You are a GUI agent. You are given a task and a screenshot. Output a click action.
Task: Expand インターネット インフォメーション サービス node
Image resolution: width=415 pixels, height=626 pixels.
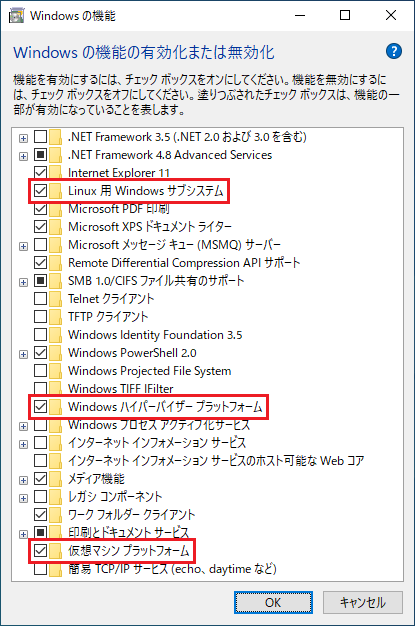(24, 444)
